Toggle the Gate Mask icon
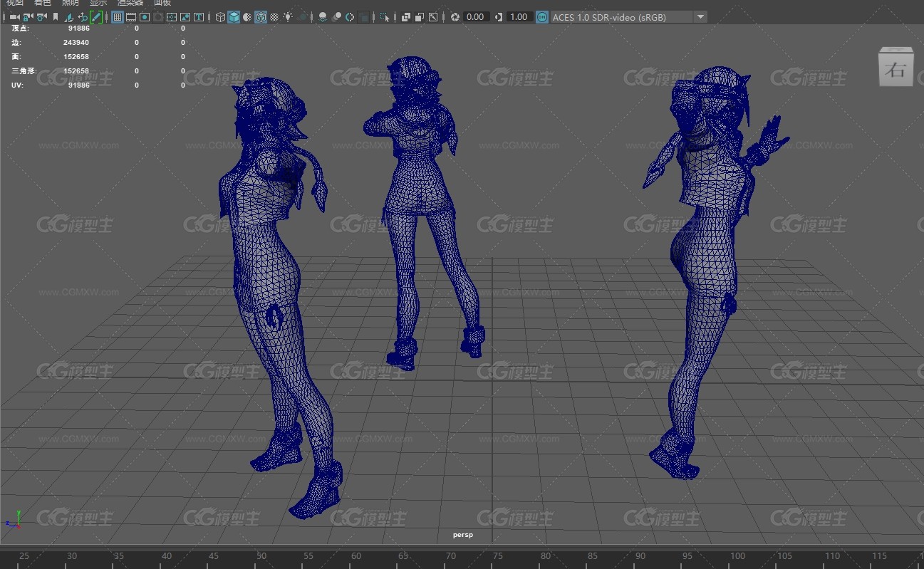This screenshot has height=569, width=924. 158,16
